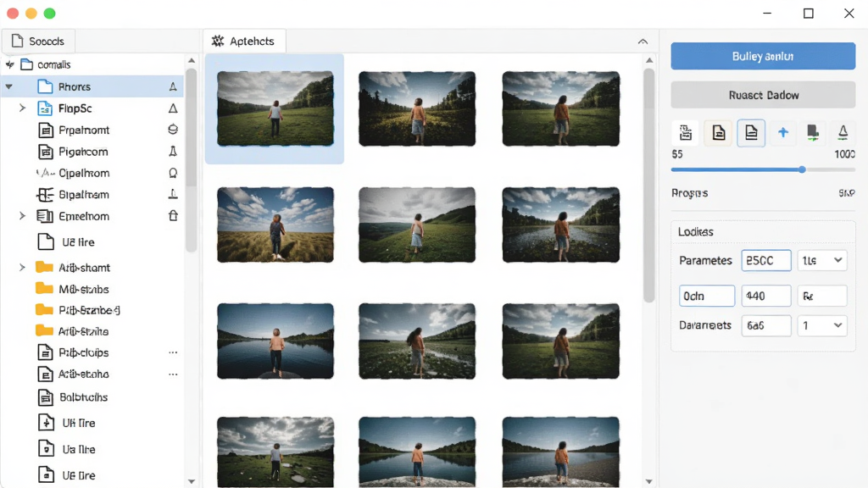The image size is (868, 488).
Task: Click the document icon of Balbtuclhs
Action: pyautogui.click(x=46, y=397)
